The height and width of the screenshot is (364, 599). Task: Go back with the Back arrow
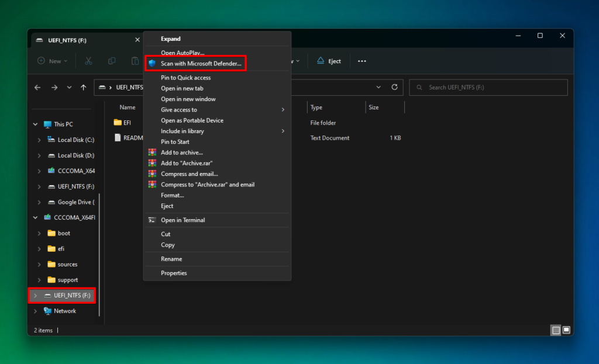pos(37,88)
